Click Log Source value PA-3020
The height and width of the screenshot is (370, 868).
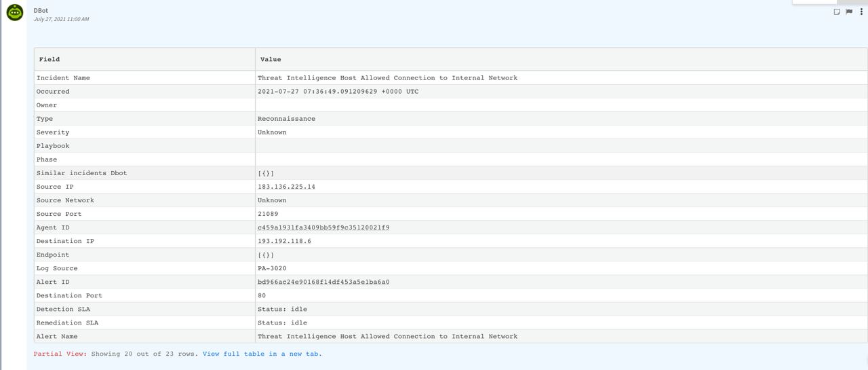tap(272, 268)
